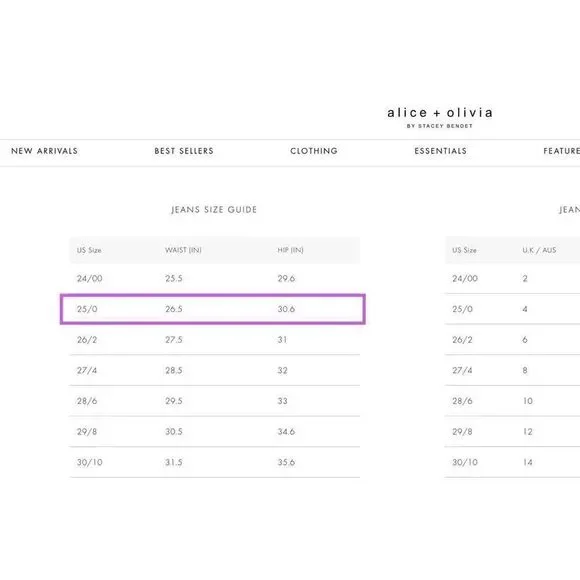
Task: Click UK size 10 in right table
Action: point(527,401)
